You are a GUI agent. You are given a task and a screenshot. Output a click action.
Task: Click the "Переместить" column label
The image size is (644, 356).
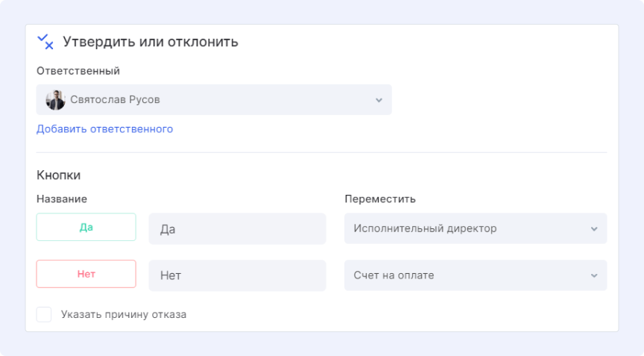(x=379, y=199)
